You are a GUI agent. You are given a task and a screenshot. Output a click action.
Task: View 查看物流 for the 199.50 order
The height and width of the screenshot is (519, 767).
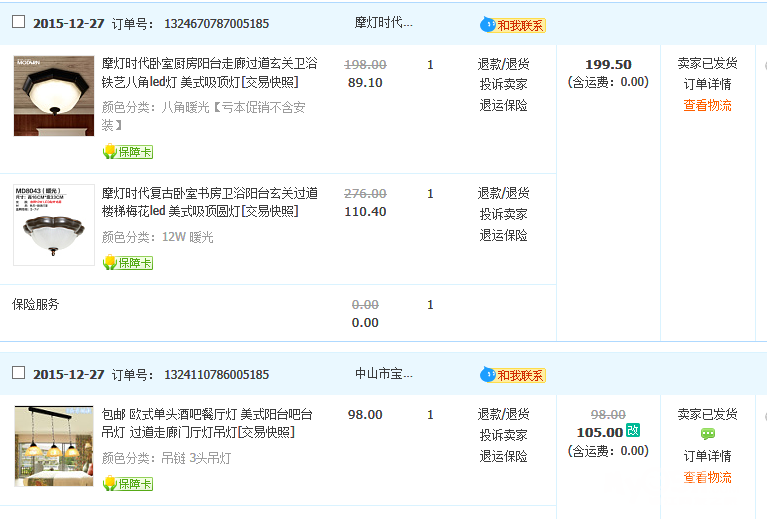[x=707, y=105]
